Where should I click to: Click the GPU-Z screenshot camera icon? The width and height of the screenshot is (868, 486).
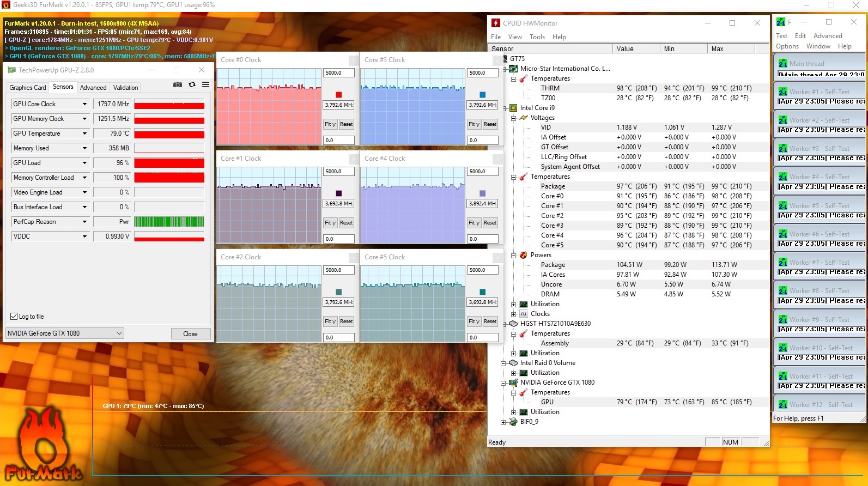point(178,84)
